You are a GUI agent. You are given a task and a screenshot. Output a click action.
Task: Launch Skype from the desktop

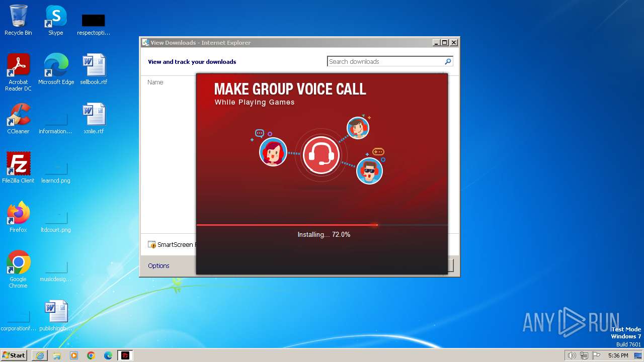55,20
